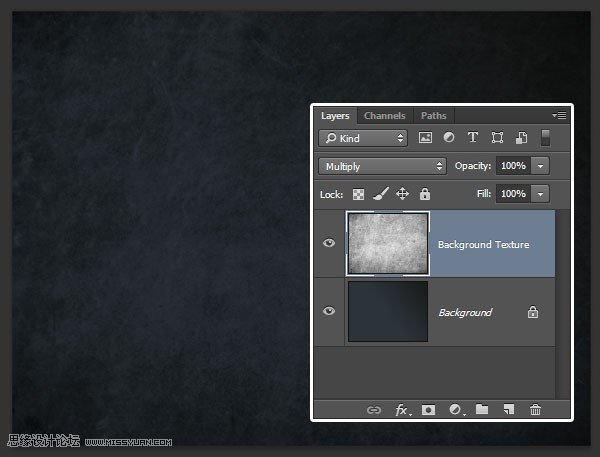Viewport: 600px width, 457px height.
Task: Create a new group folder
Action: point(482,410)
